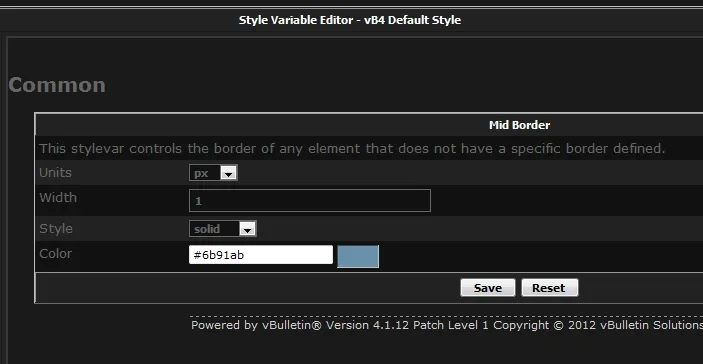This screenshot has height=364, width=703.
Task: Click the Width label
Action: pos(58,198)
